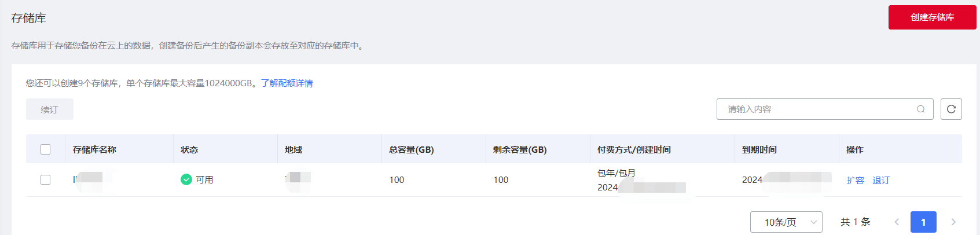Open the 了解配额详情 link
The height and width of the screenshot is (235, 980).
tap(287, 83)
